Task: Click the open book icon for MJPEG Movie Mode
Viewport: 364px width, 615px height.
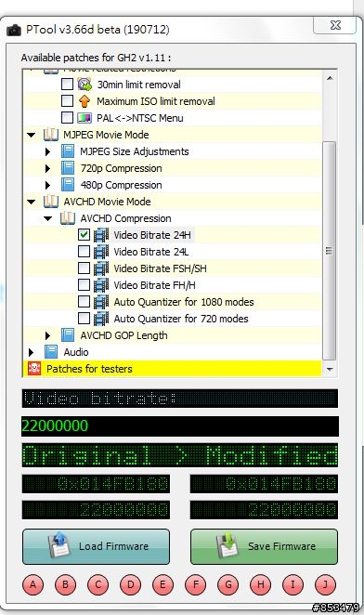Action: click(51, 135)
